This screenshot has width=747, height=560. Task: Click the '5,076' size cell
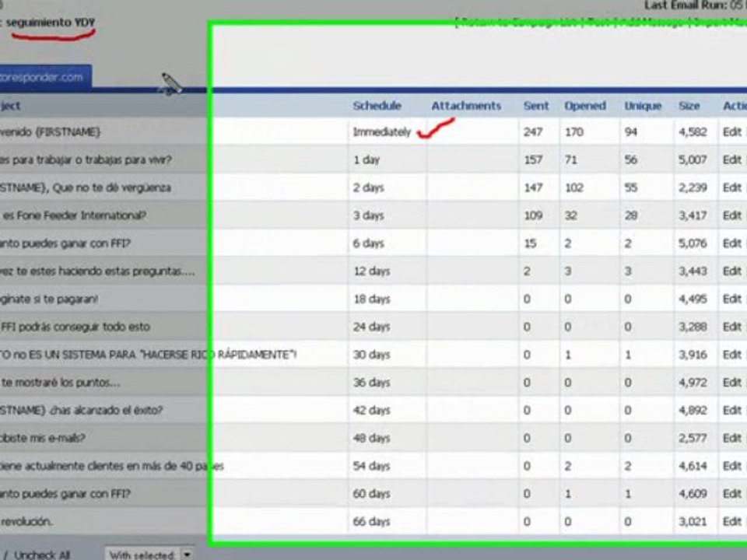click(693, 243)
